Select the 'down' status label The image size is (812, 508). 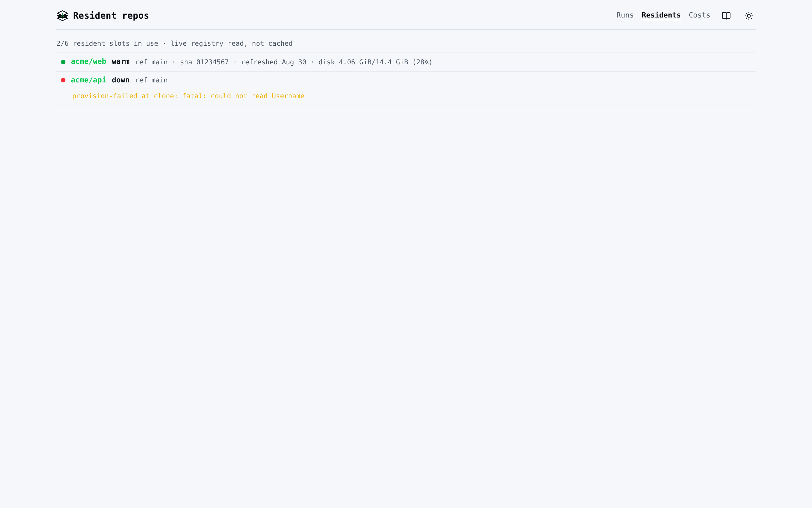(x=120, y=80)
